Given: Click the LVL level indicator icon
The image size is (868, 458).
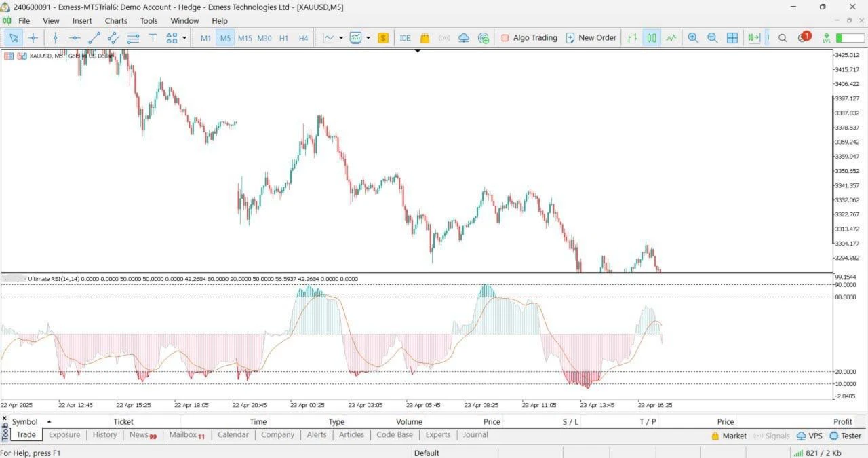Looking at the screenshot, I should [x=827, y=38].
